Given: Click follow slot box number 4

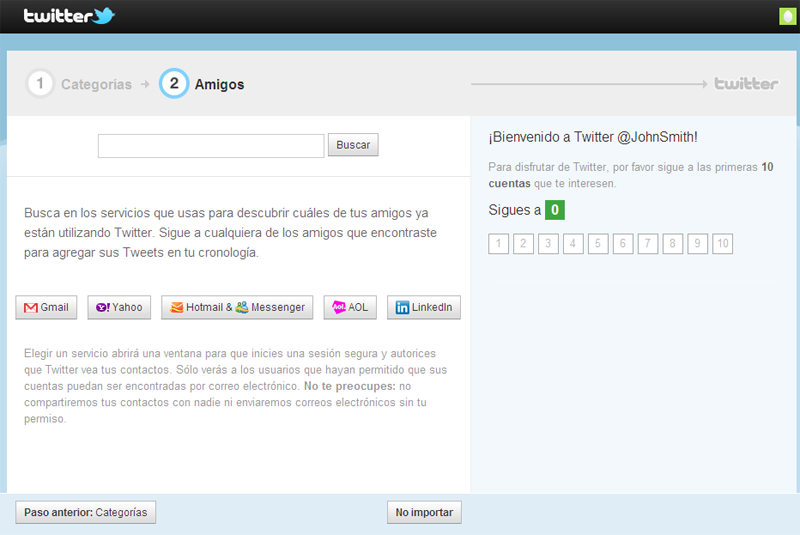Looking at the screenshot, I should pos(573,244).
